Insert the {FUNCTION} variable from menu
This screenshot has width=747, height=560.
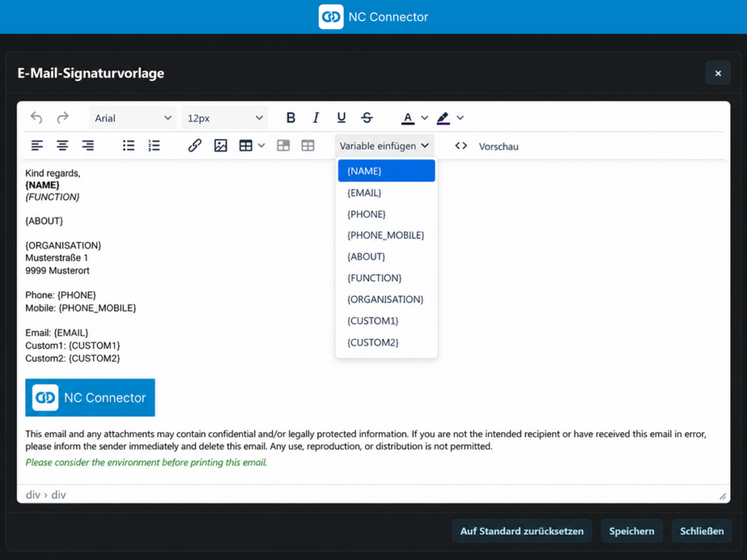coord(387,278)
